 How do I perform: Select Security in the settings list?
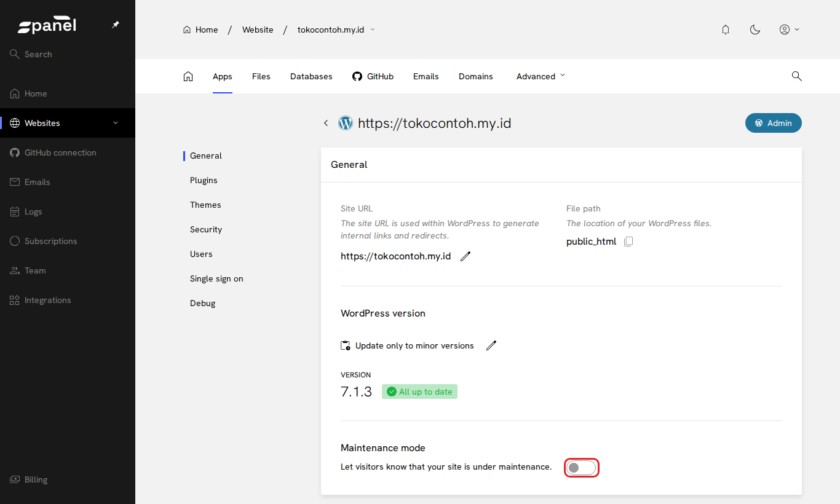(206, 229)
